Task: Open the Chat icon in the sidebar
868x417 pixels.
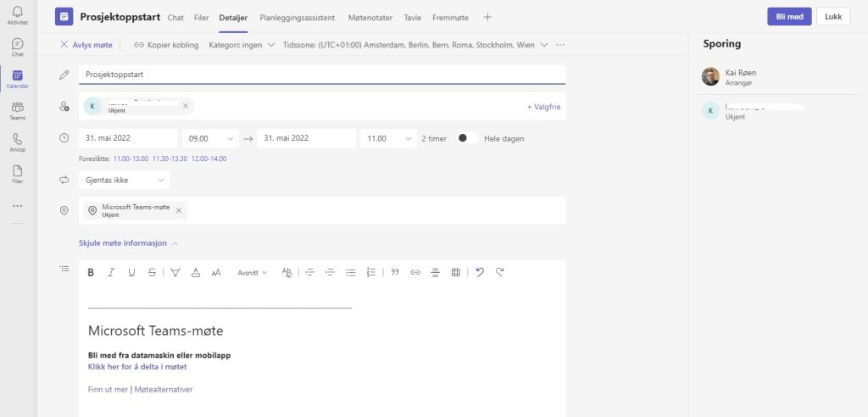Action: click(x=18, y=47)
